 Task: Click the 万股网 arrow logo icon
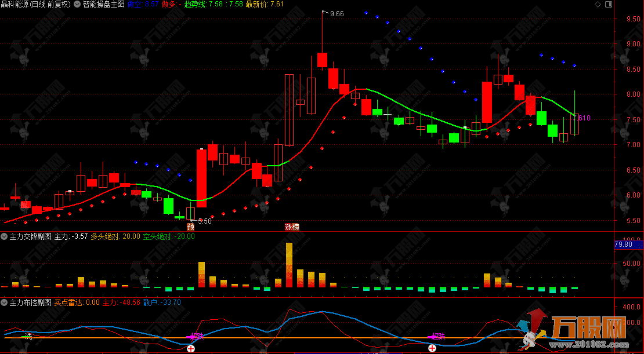(x=534, y=328)
